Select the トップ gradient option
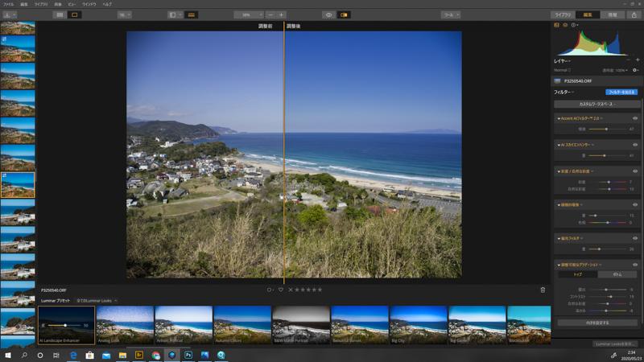 pos(578,274)
